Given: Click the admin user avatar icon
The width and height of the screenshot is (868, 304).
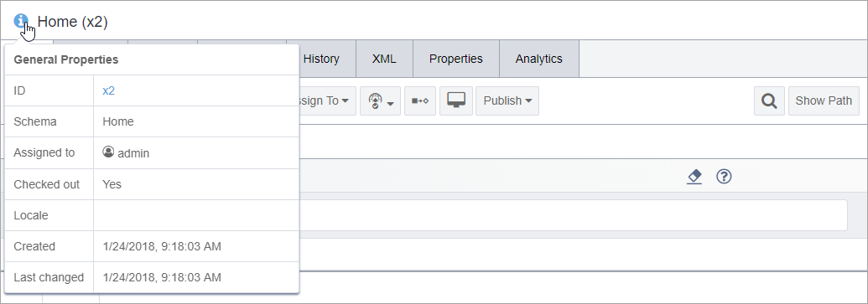Looking at the screenshot, I should [x=108, y=152].
